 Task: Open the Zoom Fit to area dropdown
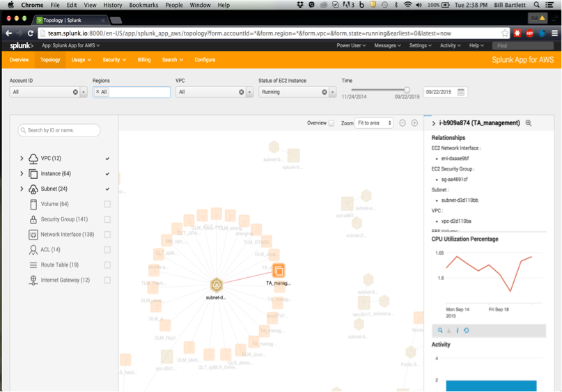coord(374,123)
